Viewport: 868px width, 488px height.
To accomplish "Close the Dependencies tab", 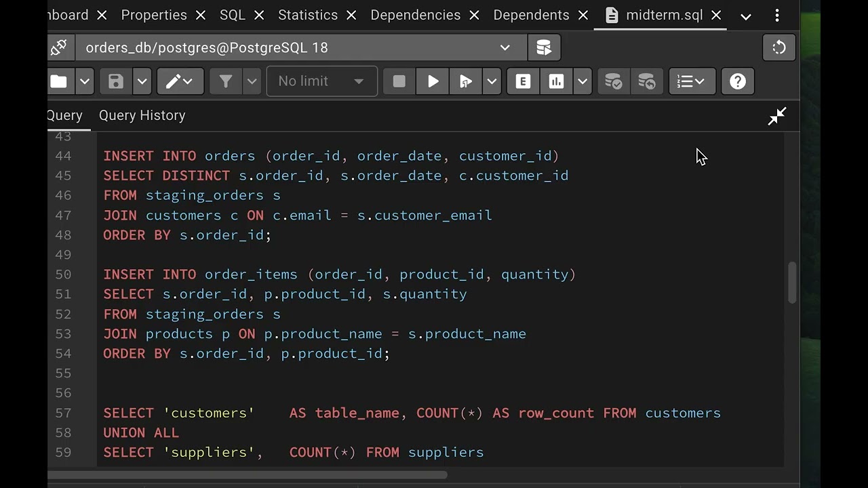I will 474,15.
